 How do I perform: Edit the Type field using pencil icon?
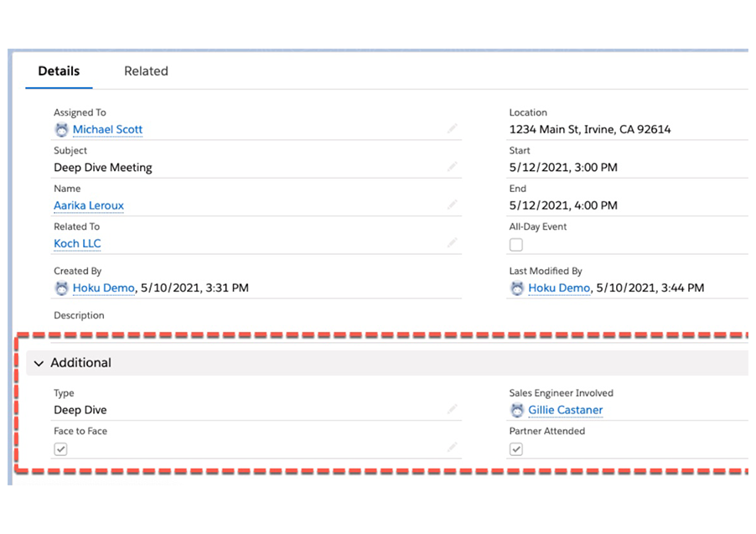pos(453,410)
